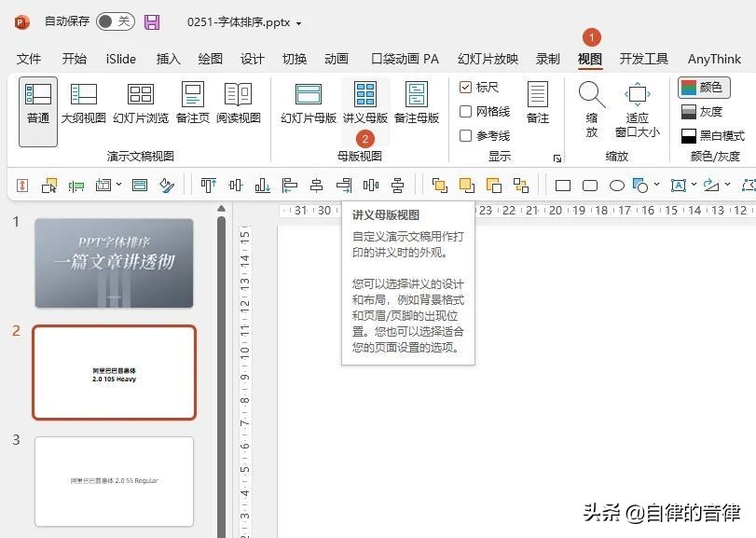Screen dimensions: 756x538
Task: Select slide 3 thumbnail in the panel
Action: (114, 480)
